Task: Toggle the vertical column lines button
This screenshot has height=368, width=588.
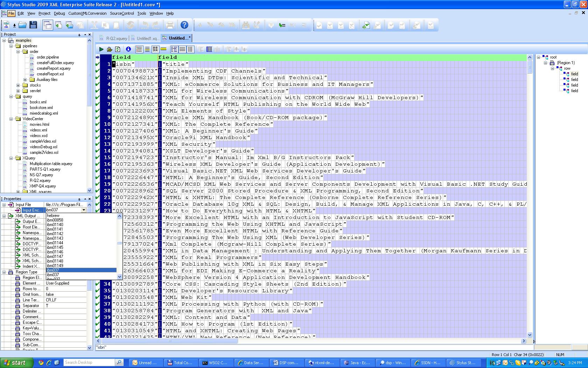Action: click(x=190, y=49)
